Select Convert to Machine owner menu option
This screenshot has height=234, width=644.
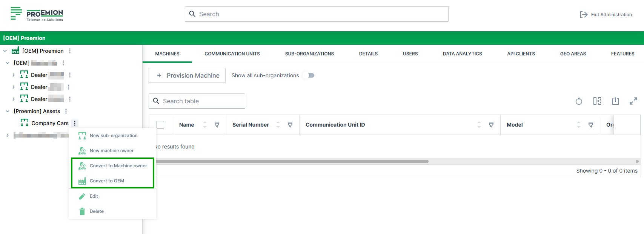pos(118,166)
